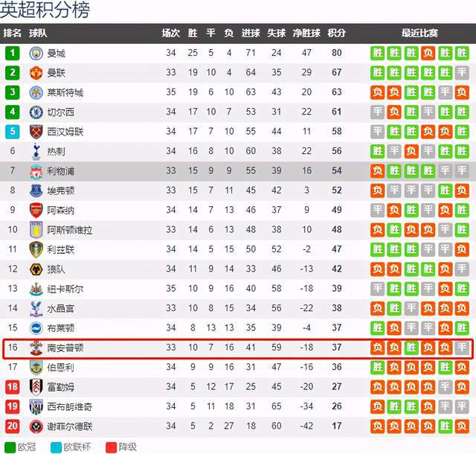Click the Manchester City club crest
476x454 pixels.
tap(36, 53)
